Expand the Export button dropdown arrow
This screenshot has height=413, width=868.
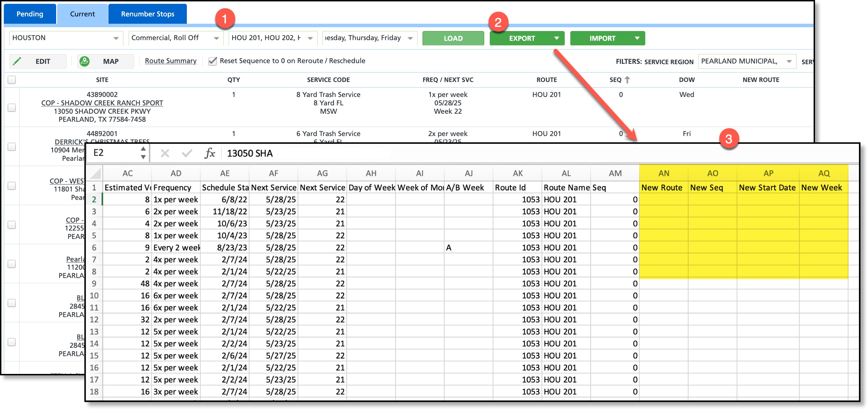tap(557, 38)
